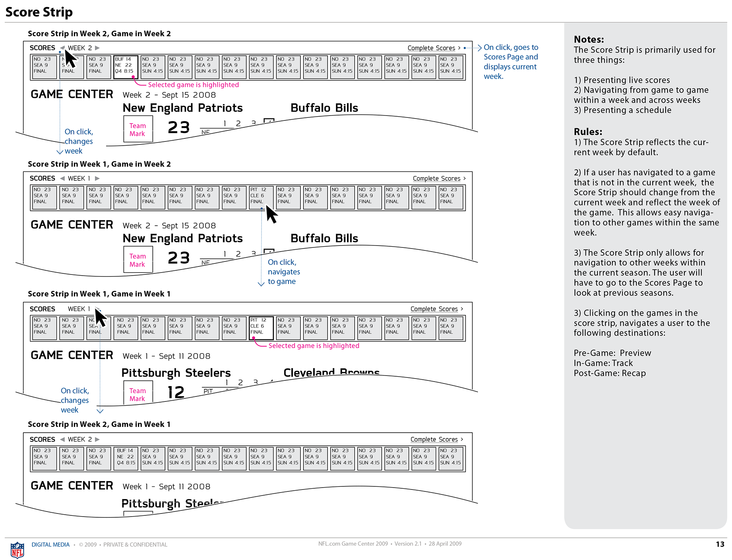Click last NO 23 SUN 4:15 game in top strip
Screen dimensions: 732x560
pyautogui.click(x=451, y=67)
